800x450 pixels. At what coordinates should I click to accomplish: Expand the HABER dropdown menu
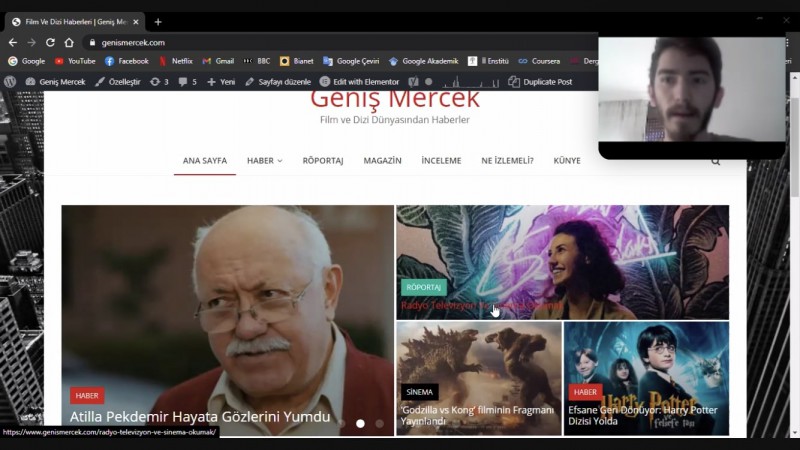pyautogui.click(x=264, y=160)
